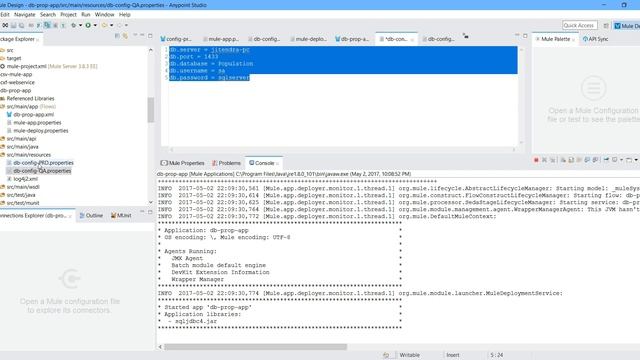Switch to the mule-app.p... editor tab

click(x=221, y=39)
